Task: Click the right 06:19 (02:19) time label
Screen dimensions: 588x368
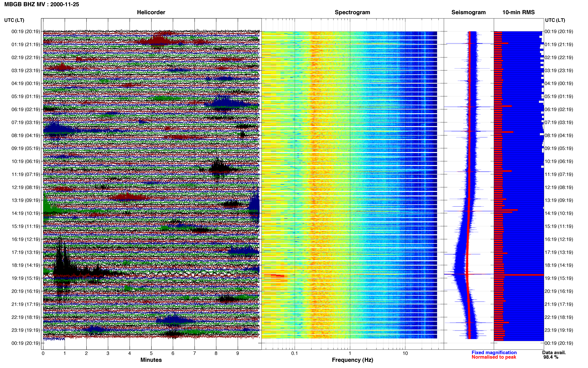Action: 559,109
